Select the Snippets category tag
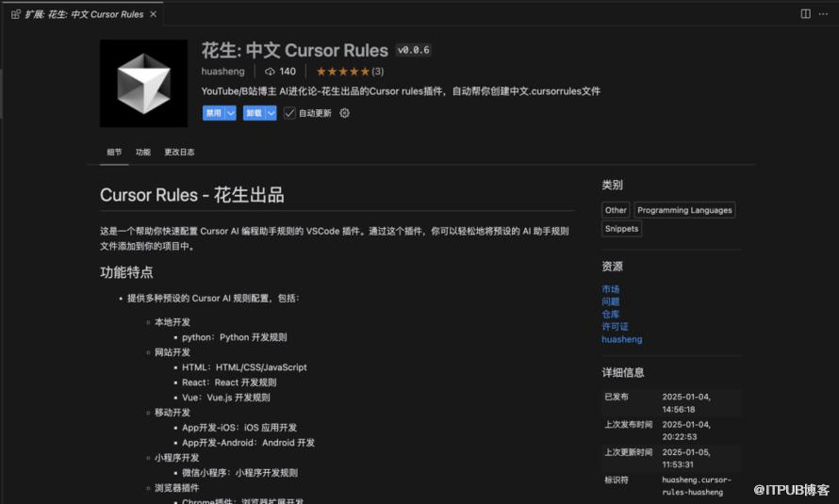Screen dimensions: 839x504 (621, 229)
